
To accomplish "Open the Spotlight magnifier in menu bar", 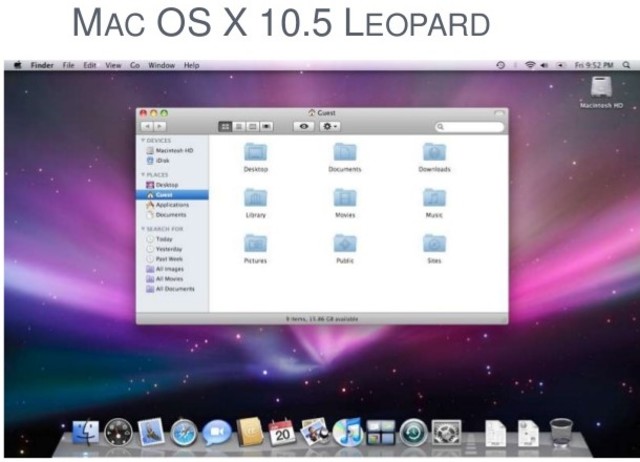I will pyautogui.click(x=626, y=65).
